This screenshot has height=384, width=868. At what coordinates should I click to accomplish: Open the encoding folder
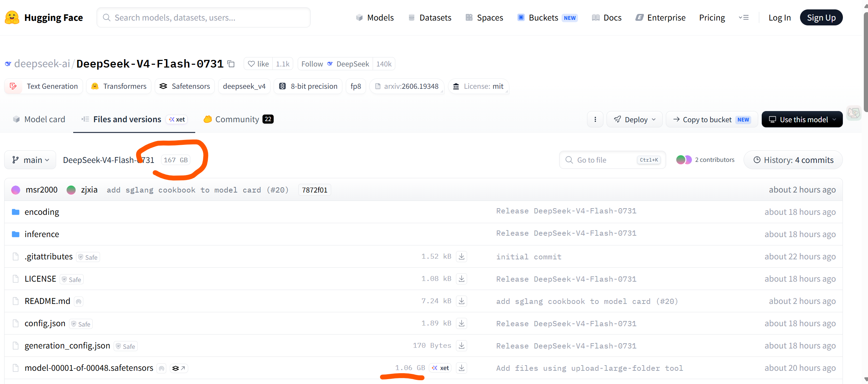[42, 212]
